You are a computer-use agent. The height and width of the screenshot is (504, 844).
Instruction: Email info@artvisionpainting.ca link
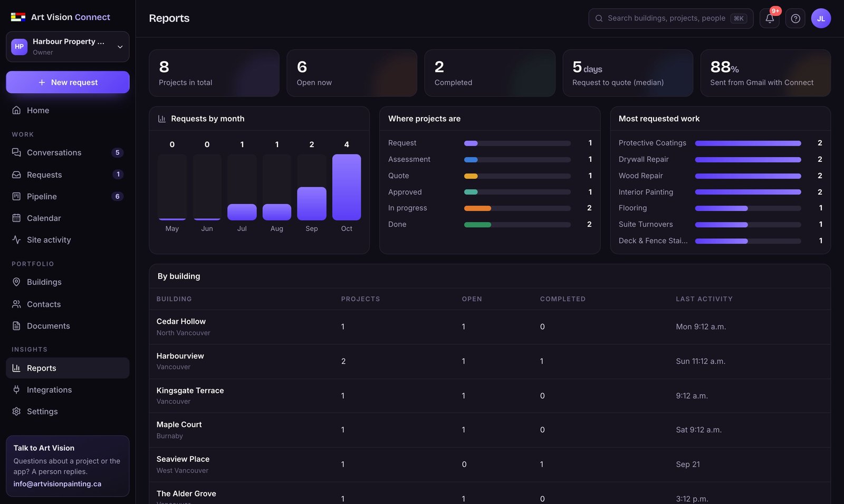tap(57, 484)
